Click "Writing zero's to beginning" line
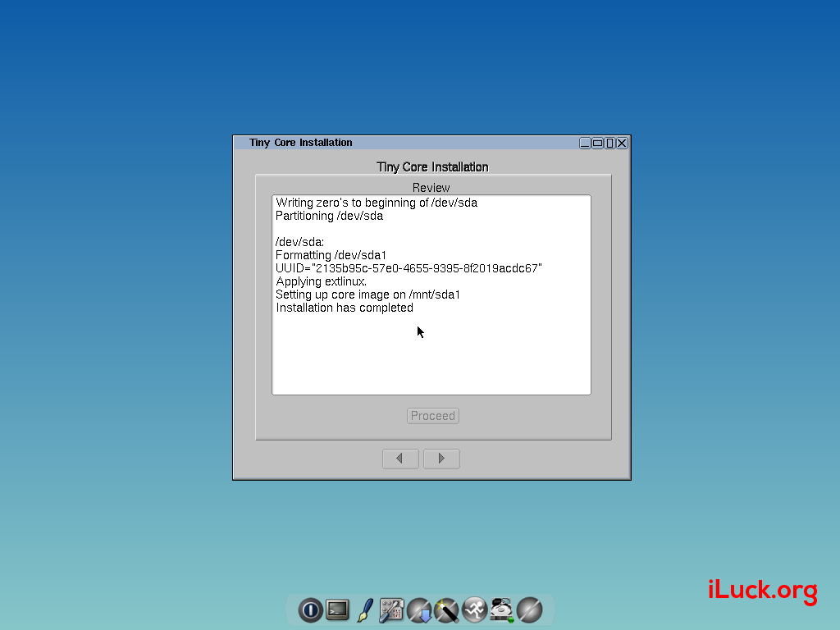The image size is (840, 630). [x=377, y=203]
